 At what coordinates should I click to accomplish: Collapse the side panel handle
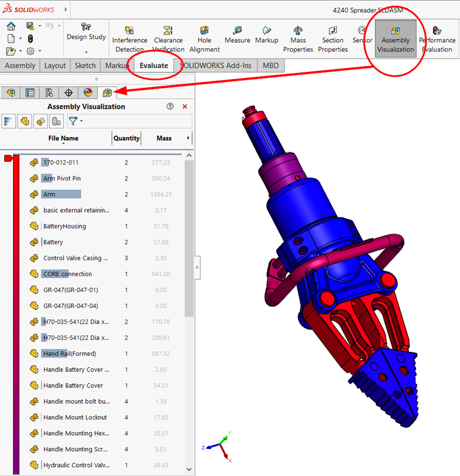(x=198, y=267)
